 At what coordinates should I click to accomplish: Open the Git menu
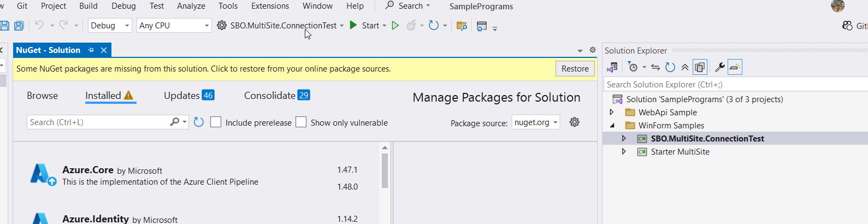click(22, 6)
